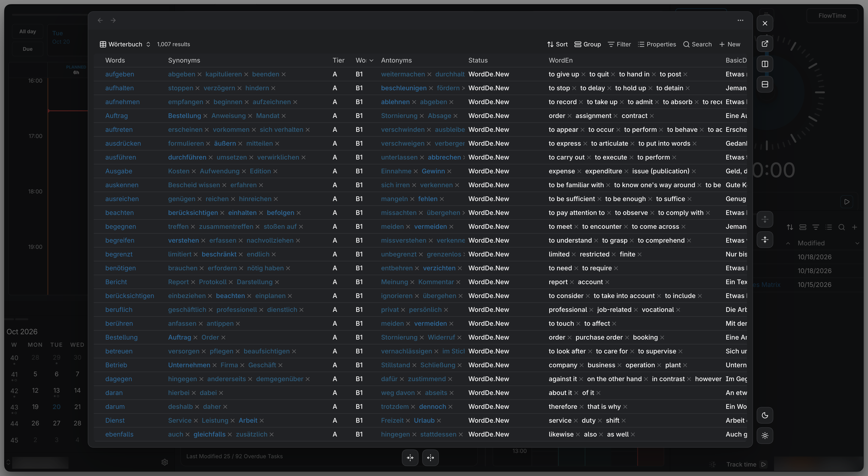
Task: Go forward with the right arrow icon
Action: (113, 20)
